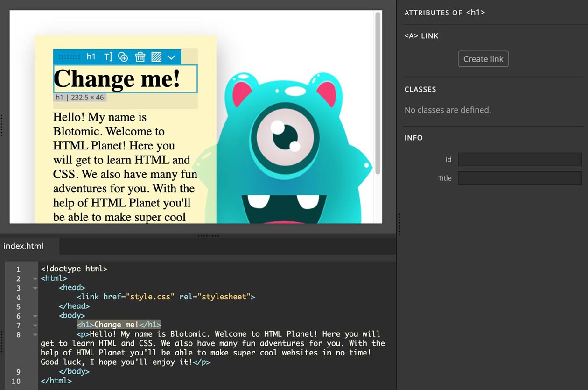Switch to the index.html tab
Viewport: 588px width, 390px height.
point(24,246)
